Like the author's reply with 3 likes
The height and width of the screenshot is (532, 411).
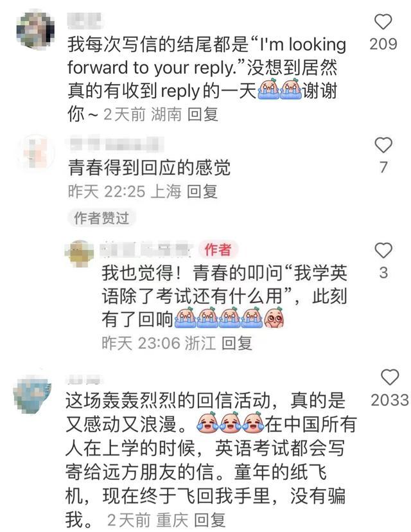(x=383, y=251)
